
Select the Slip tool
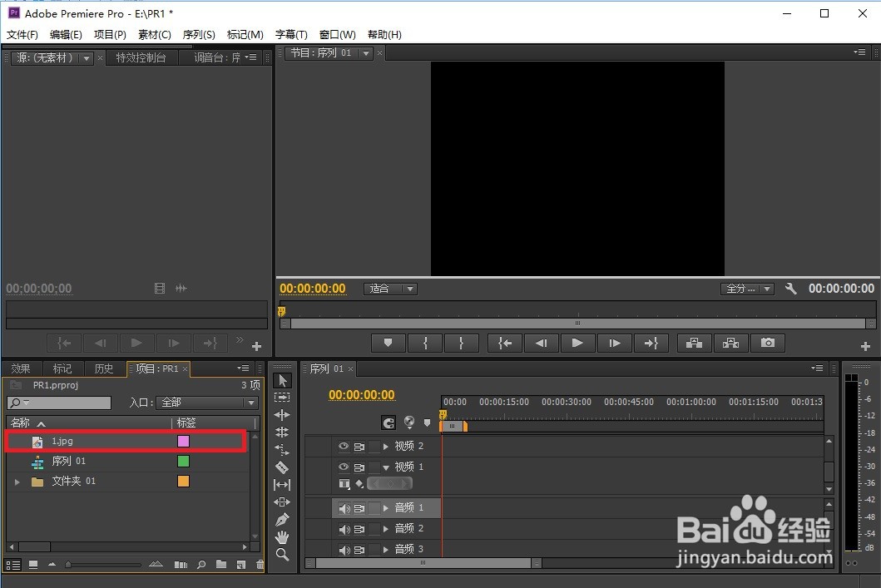(282, 484)
